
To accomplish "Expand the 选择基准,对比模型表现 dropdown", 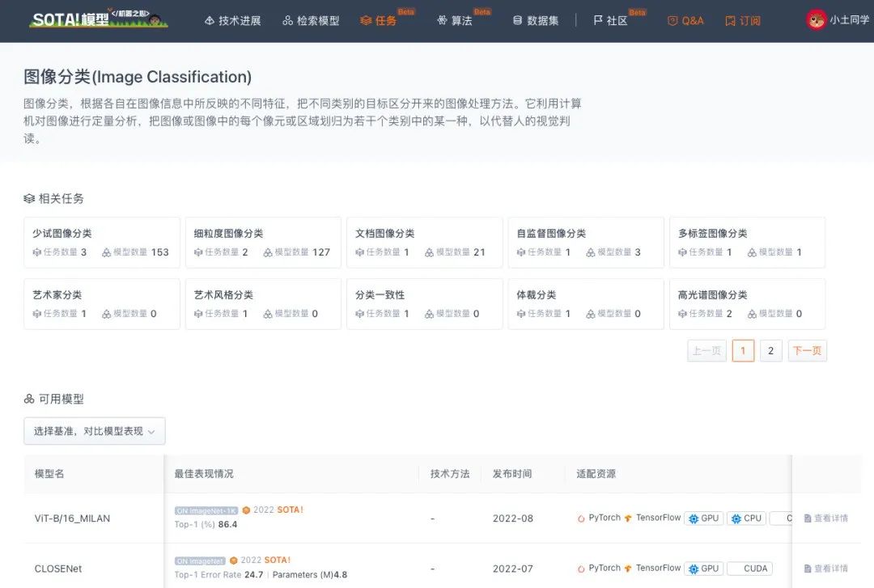I will 94,431.
